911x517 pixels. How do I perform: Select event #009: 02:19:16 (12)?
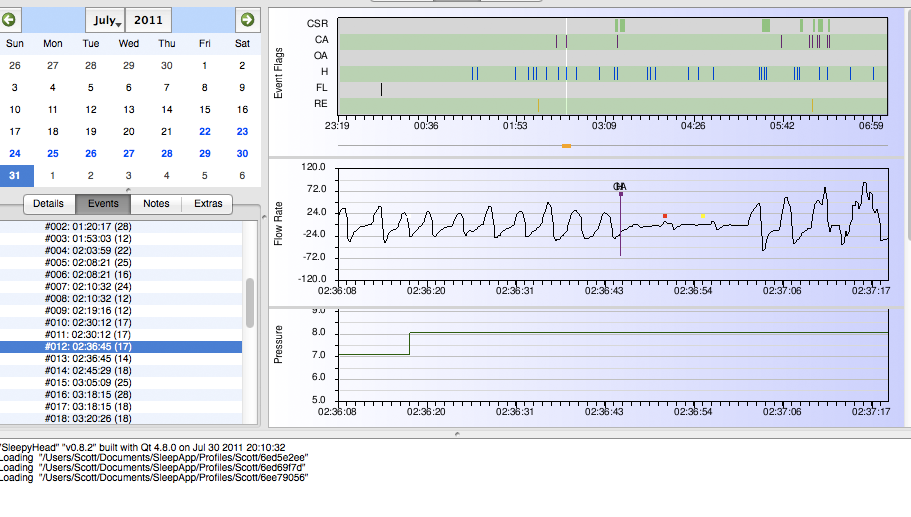(121, 311)
